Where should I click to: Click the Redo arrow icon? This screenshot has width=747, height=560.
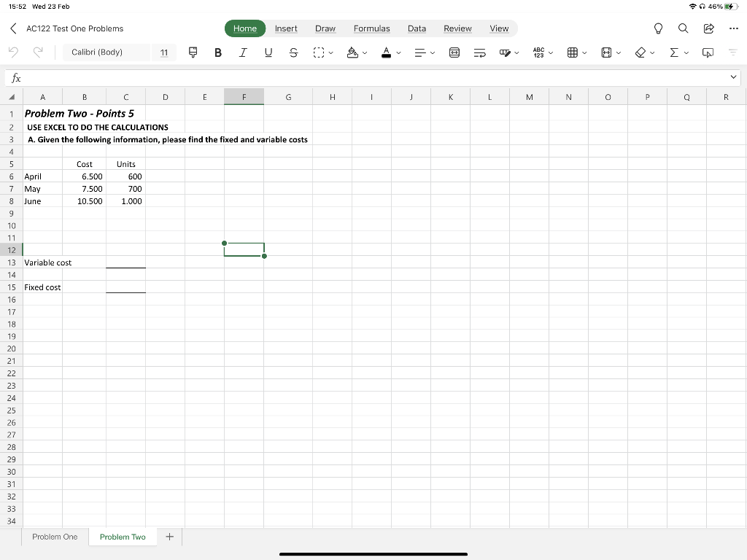click(38, 52)
